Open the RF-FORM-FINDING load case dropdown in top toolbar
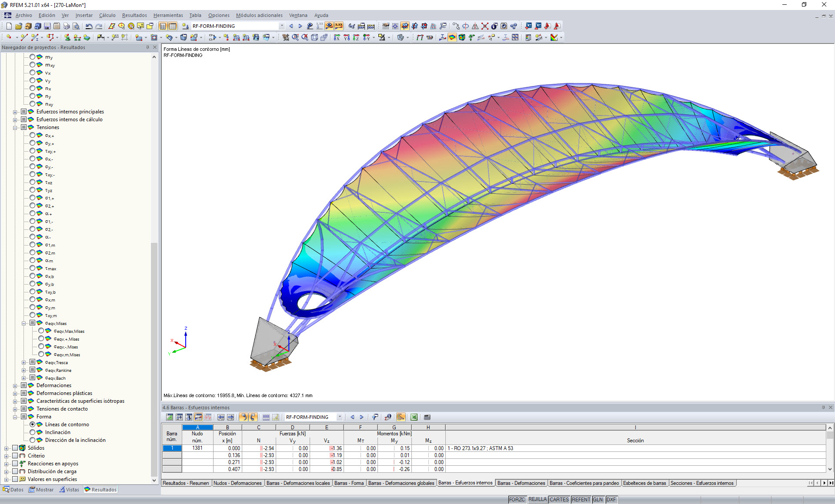The width and height of the screenshot is (835, 504). point(282,26)
